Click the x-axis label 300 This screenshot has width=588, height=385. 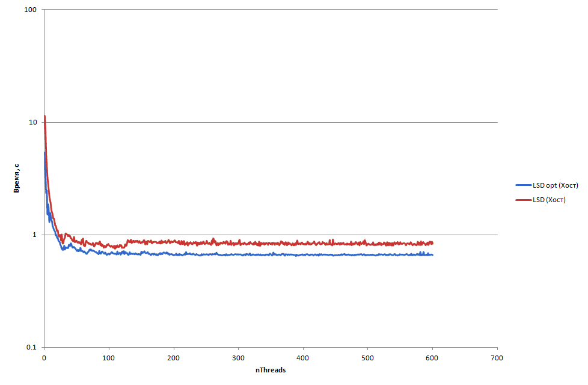pyautogui.click(x=238, y=358)
